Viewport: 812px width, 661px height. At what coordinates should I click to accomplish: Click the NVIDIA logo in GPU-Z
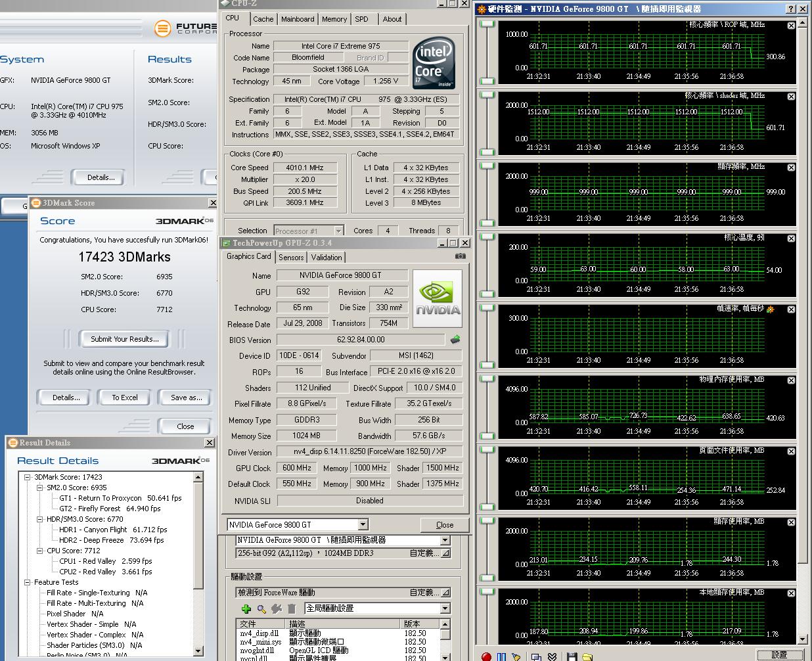coord(438,299)
